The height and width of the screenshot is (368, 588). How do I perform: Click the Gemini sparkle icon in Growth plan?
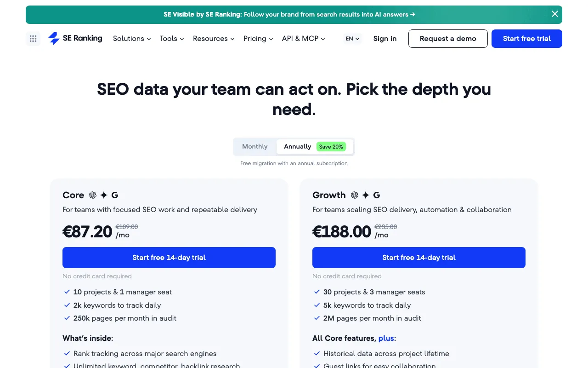(366, 195)
